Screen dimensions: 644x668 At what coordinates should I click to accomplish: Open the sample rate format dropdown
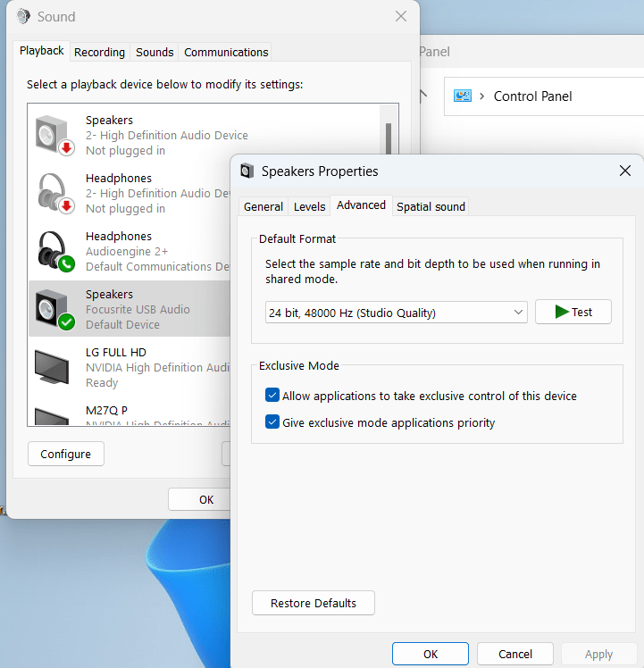coord(396,313)
